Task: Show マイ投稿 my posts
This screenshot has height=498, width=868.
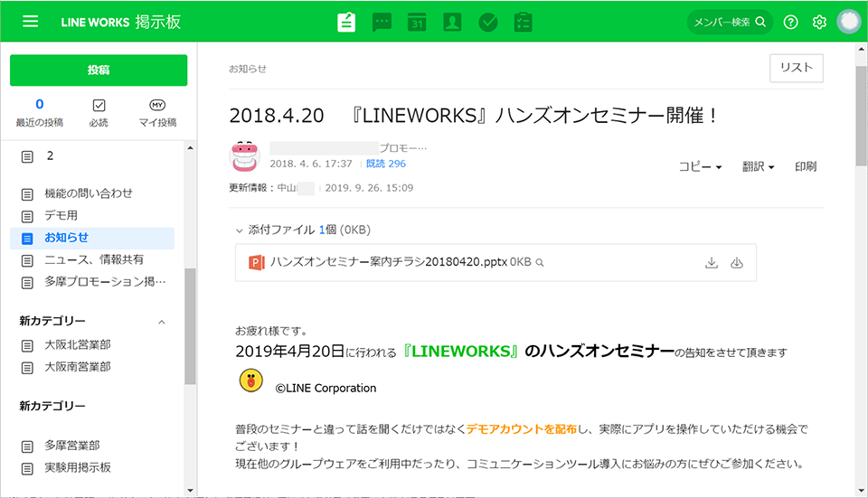Action: [157, 113]
